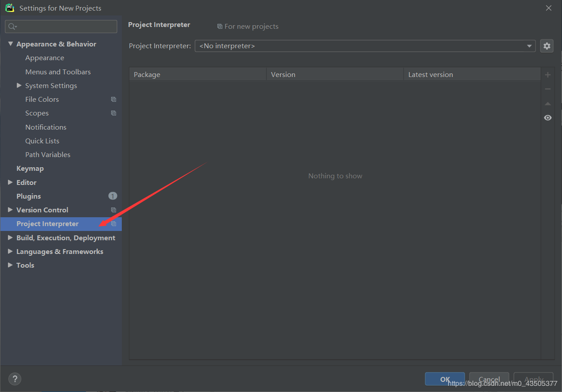Expand Build, Execution, Deployment section
The width and height of the screenshot is (562, 392).
[11, 238]
